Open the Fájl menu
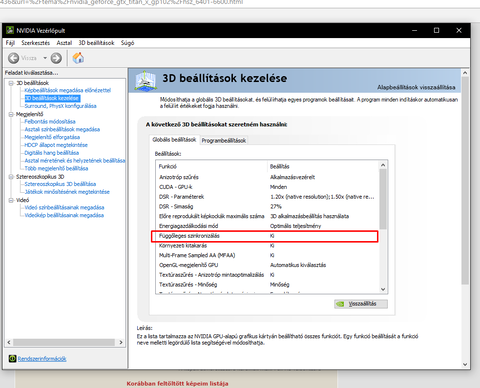 point(10,43)
